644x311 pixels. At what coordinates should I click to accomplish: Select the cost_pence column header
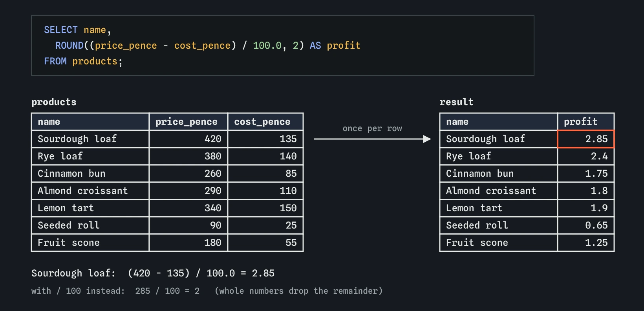[x=265, y=122]
